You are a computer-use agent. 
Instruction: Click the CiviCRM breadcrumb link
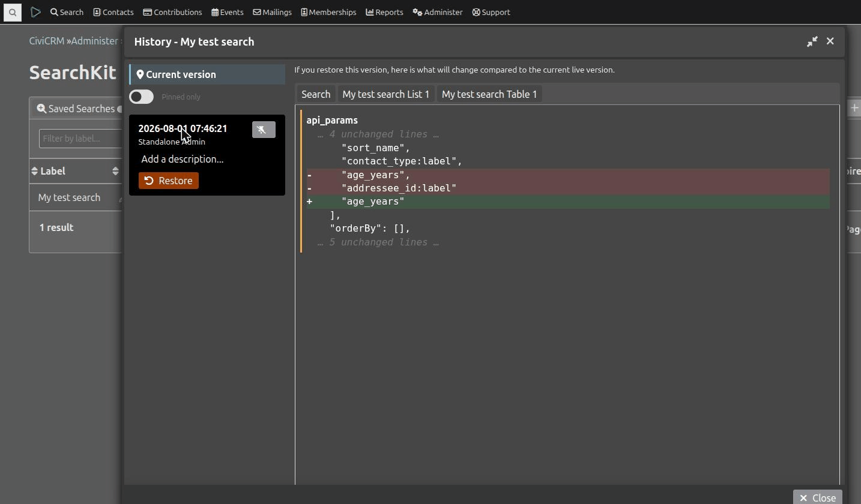tap(47, 41)
